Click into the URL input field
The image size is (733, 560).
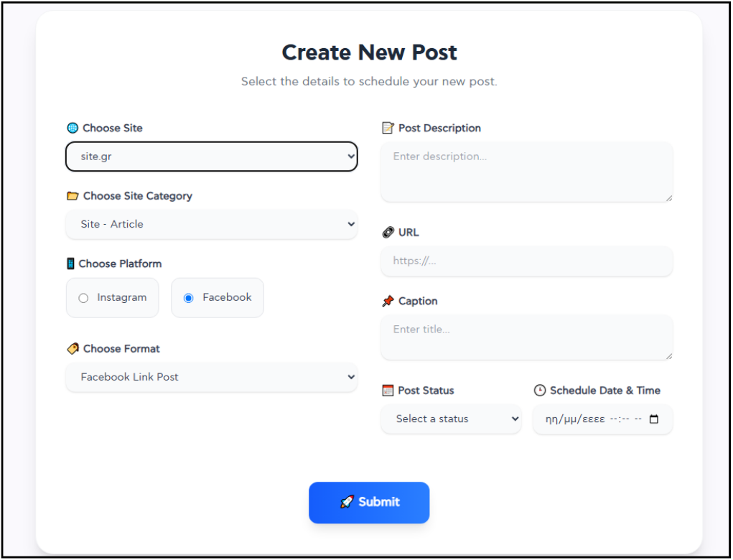(x=526, y=261)
